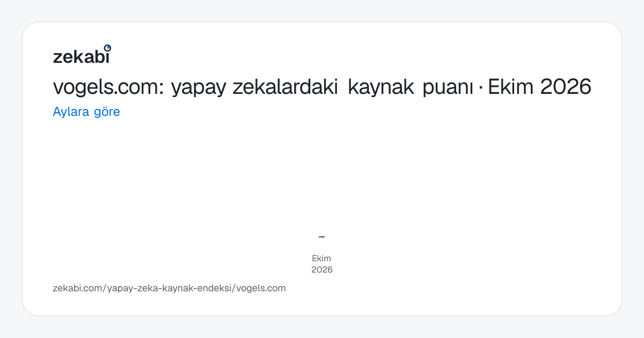This screenshot has width=644, height=338.
Task: Click 'Ekim 2026' at the end of the title
Action: (x=539, y=87)
